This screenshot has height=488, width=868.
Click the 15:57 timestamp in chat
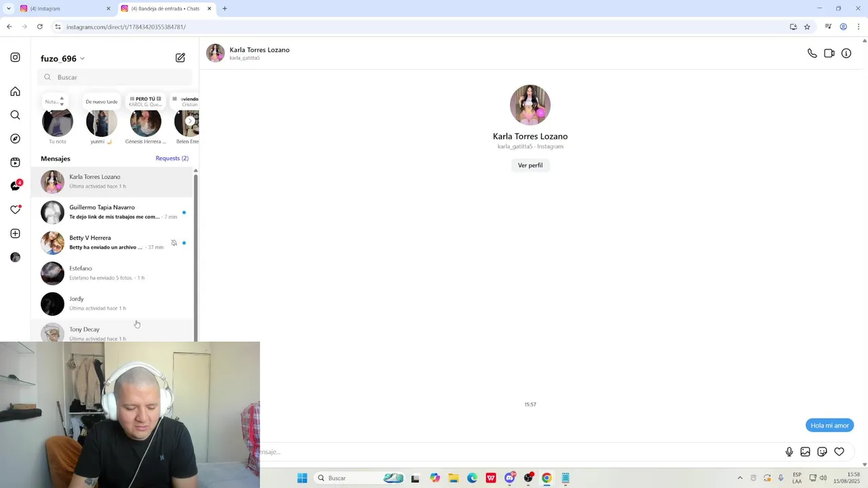tap(530, 405)
